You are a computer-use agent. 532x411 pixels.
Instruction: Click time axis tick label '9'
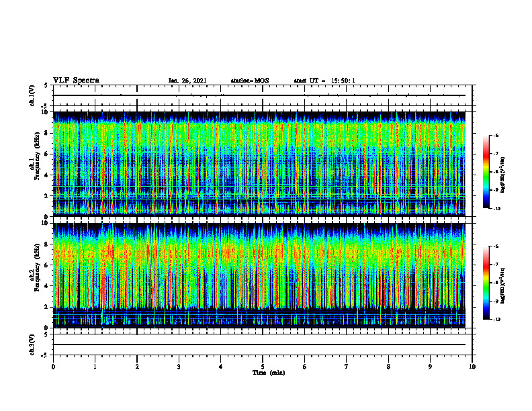pyautogui.click(x=430, y=367)
